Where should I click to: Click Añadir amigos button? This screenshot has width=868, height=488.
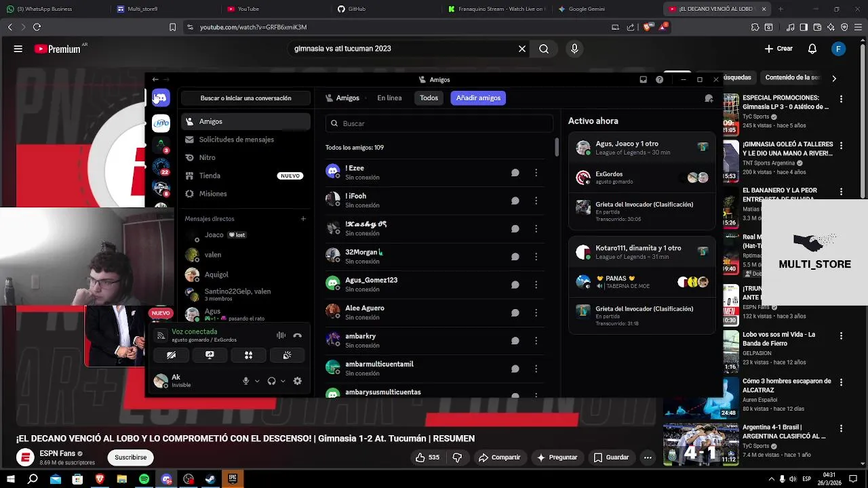[x=478, y=98]
